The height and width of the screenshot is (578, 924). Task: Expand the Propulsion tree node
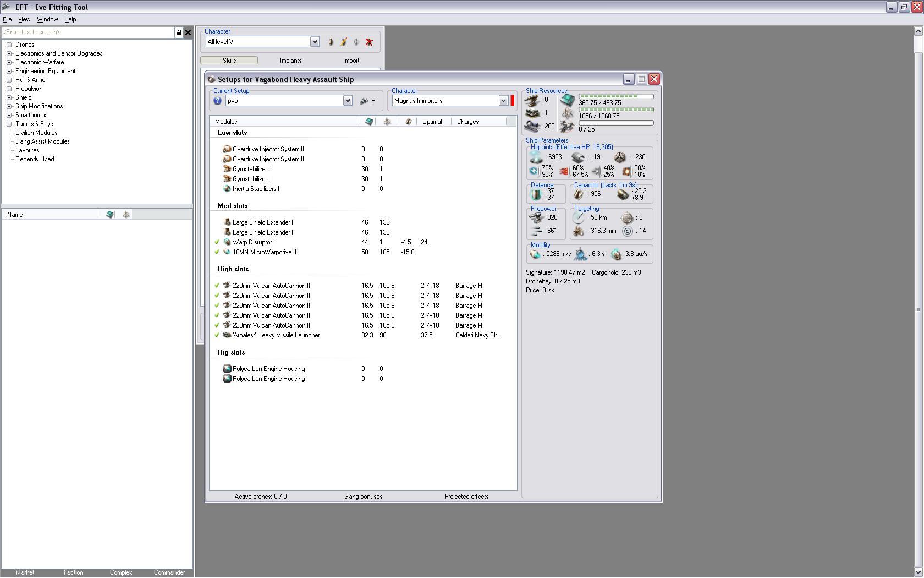[9, 89]
